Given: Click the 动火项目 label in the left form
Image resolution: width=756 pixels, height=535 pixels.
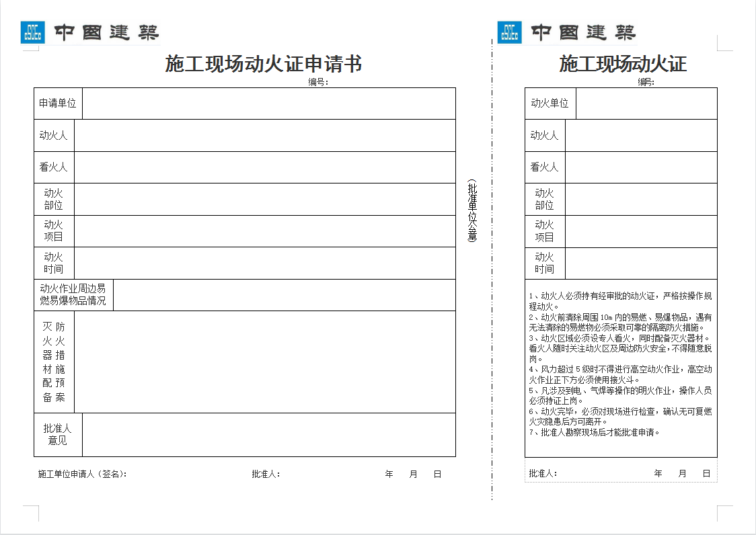Looking at the screenshot, I should click(x=54, y=231).
